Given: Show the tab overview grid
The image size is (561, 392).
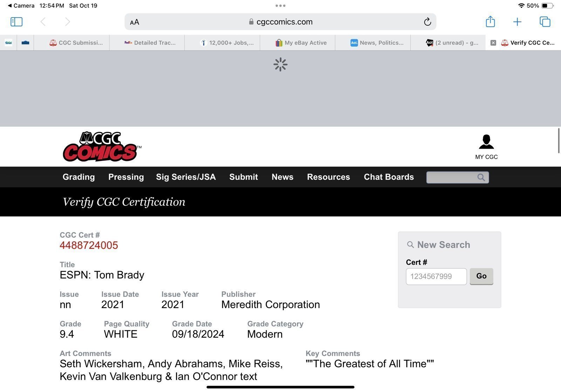Looking at the screenshot, I should click(x=545, y=22).
